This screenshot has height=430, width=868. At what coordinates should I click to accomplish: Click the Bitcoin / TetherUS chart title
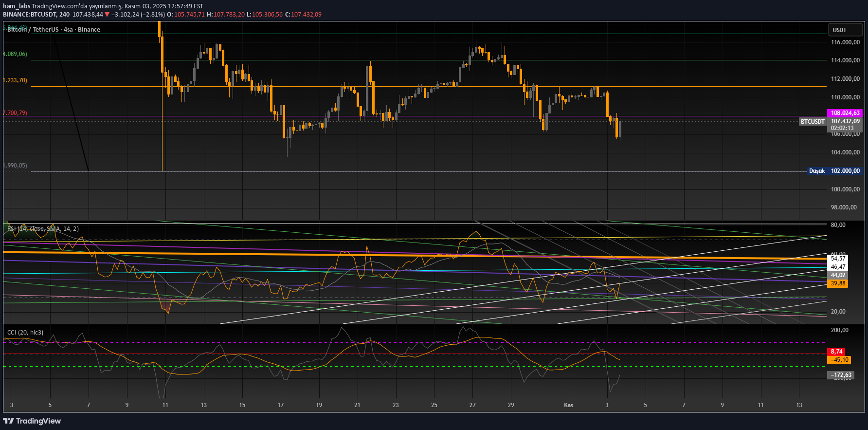click(x=54, y=29)
